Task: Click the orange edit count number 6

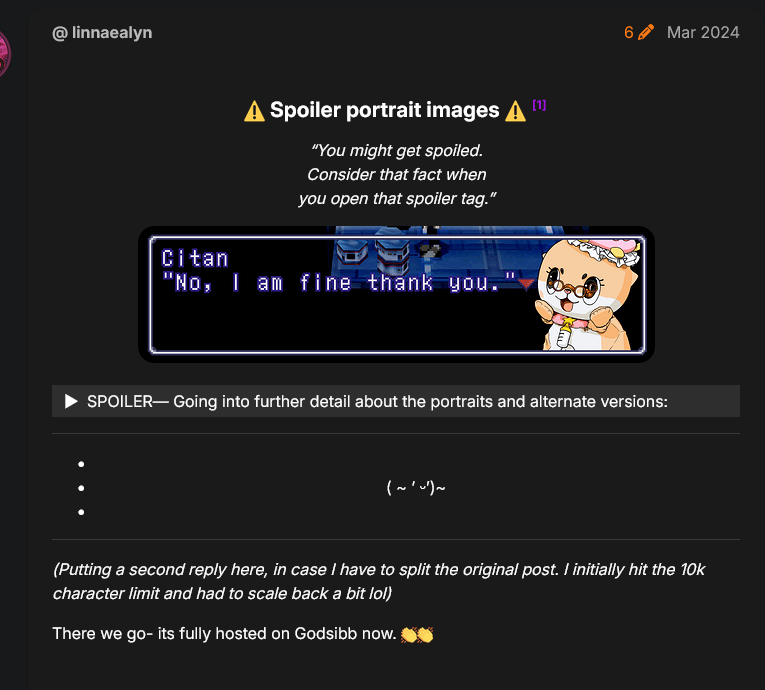Action: pos(628,33)
